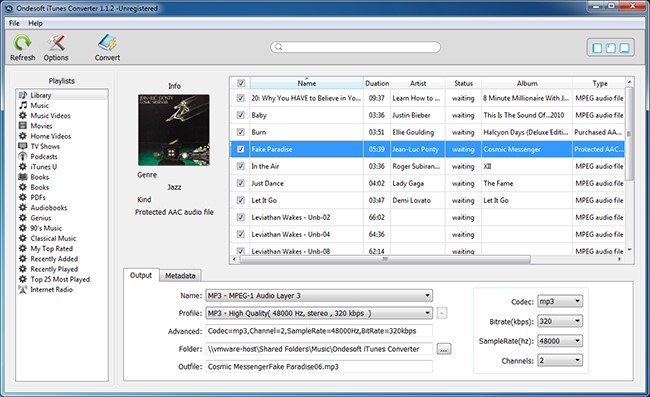The width and height of the screenshot is (650, 397).
Task: Open the Codec dropdown
Action: coord(560,301)
